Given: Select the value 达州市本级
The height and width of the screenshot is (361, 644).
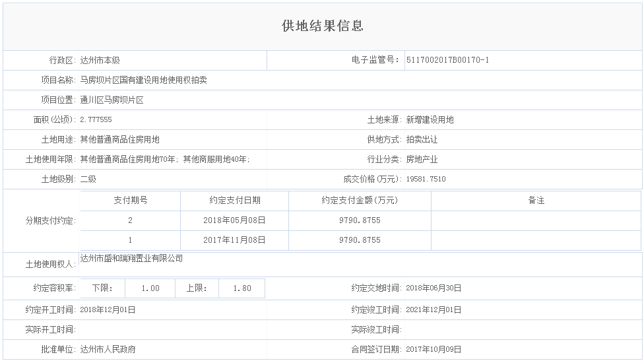Looking at the screenshot, I should point(100,60).
